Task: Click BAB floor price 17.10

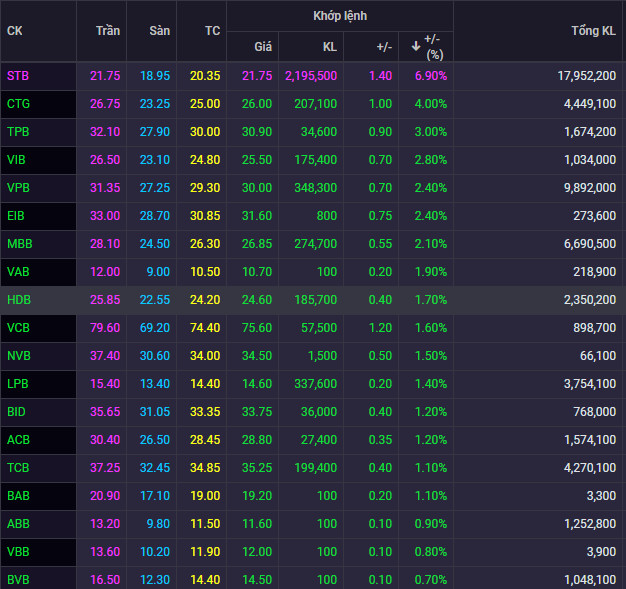Action: coord(155,496)
